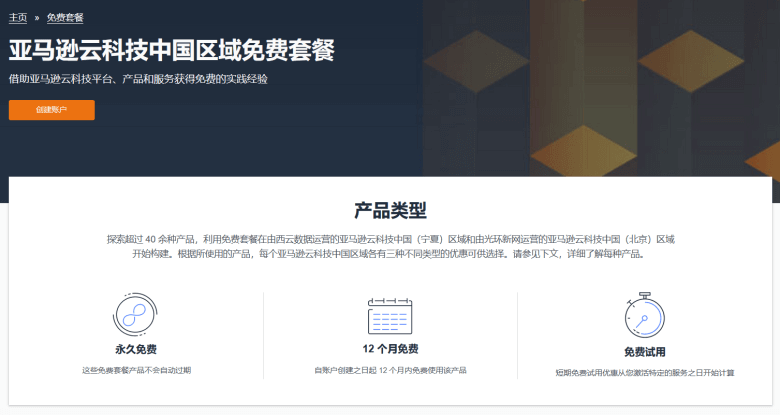780x415 pixels.
Task: Click the 产品类型 section title
Action: 390,210
